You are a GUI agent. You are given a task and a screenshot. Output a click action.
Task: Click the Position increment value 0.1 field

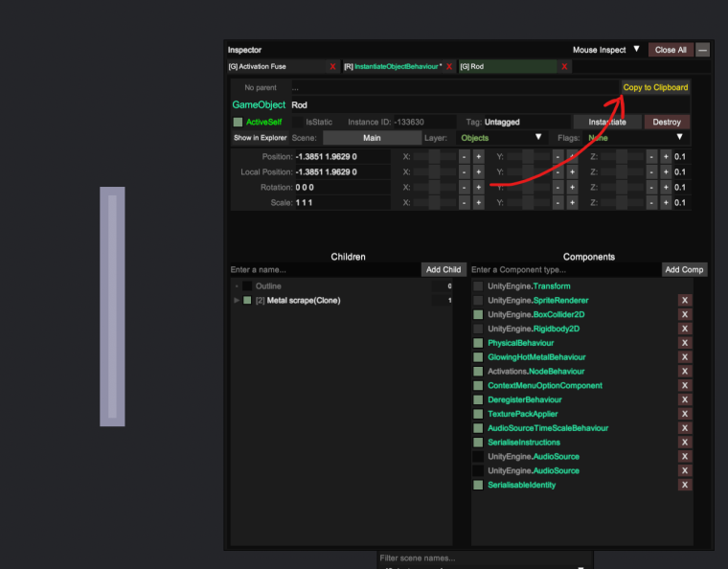[682, 157]
